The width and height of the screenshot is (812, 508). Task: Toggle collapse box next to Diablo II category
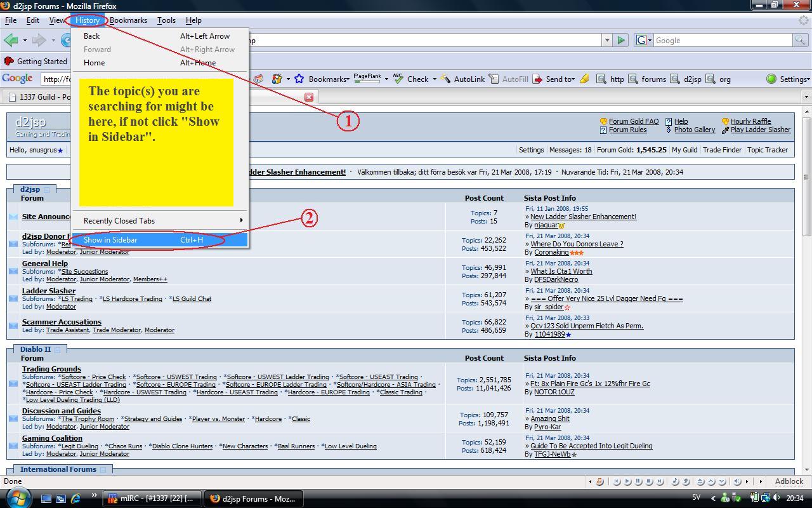(x=57, y=349)
